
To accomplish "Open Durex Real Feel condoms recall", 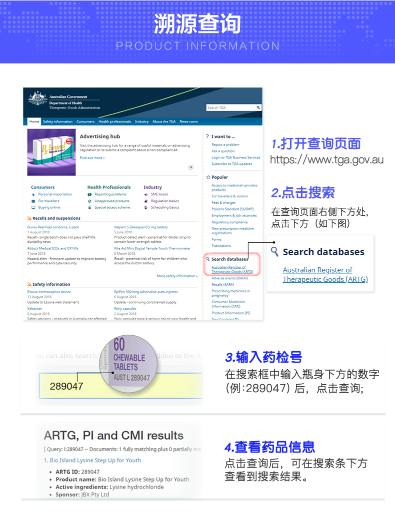I will [x=53, y=227].
